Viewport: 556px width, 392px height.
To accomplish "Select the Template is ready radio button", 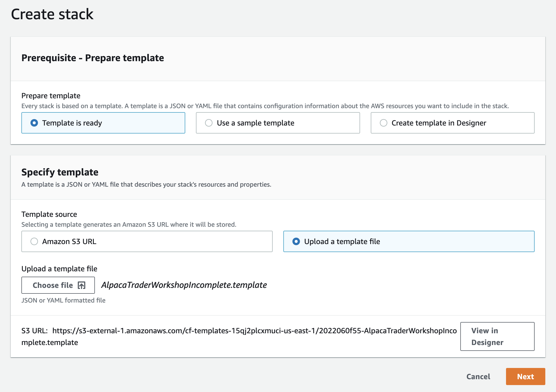I will [34, 123].
